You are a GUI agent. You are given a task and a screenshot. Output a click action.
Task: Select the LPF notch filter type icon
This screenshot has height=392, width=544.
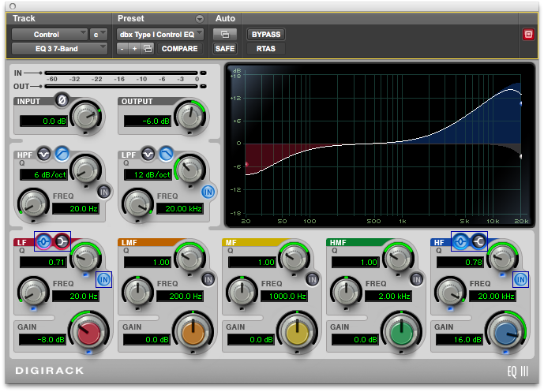pyautogui.click(x=148, y=154)
